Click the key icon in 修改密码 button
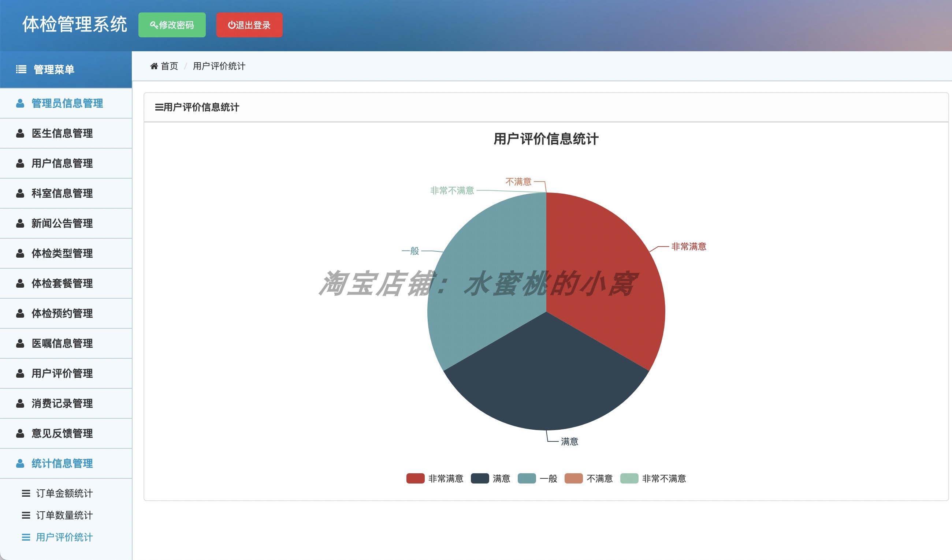 pyautogui.click(x=154, y=25)
